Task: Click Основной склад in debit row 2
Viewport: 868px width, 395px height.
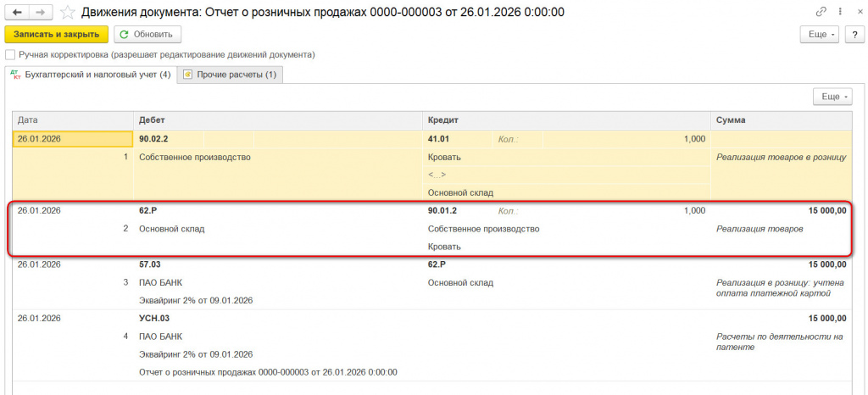Action: coord(171,229)
